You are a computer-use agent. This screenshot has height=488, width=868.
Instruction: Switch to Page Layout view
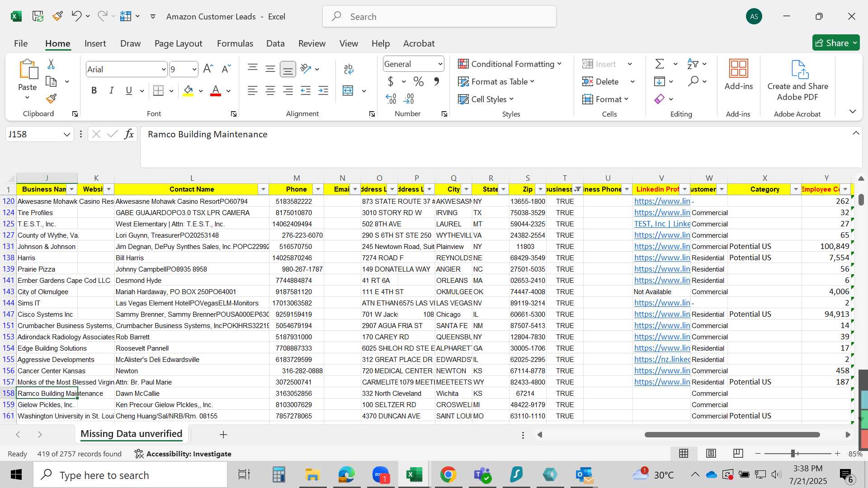point(711,453)
